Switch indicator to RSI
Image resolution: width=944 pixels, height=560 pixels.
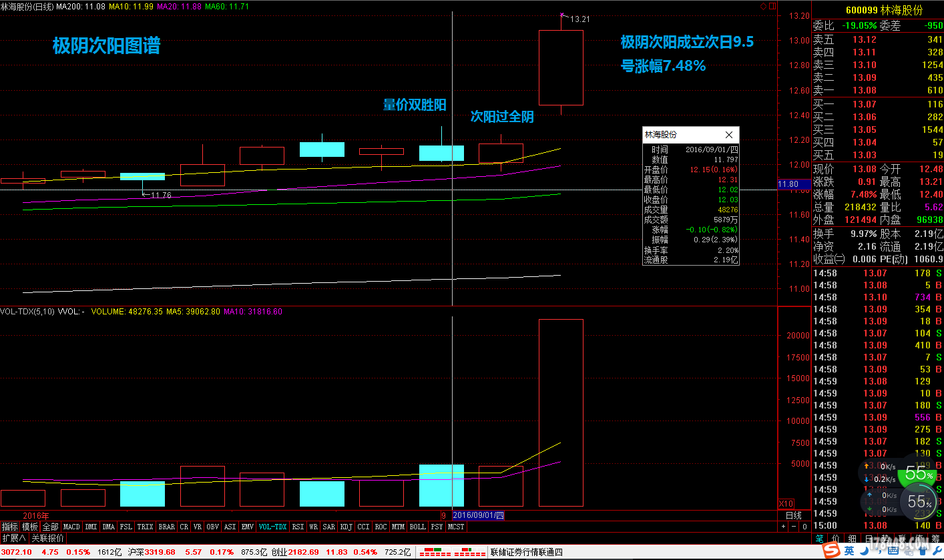coord(298,527)
